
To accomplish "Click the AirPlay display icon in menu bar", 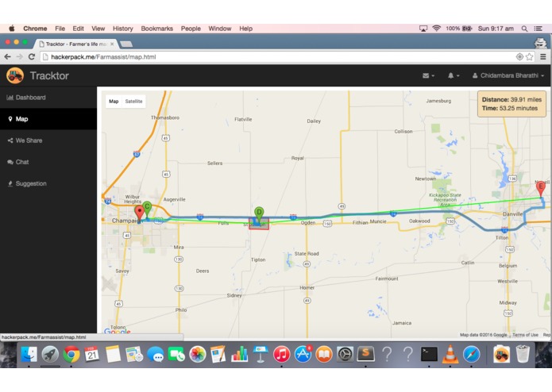I will tap(423, 29).
